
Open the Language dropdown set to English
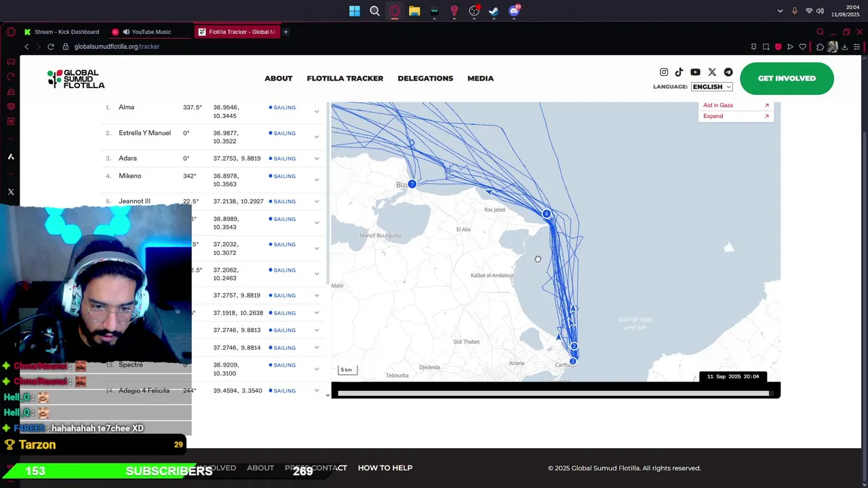[x=711, y=87]
